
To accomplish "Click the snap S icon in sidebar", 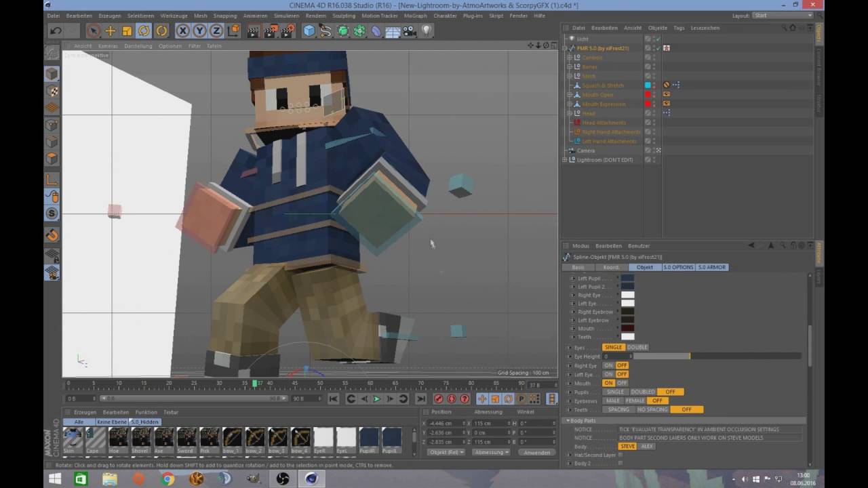I will [52, 213].
